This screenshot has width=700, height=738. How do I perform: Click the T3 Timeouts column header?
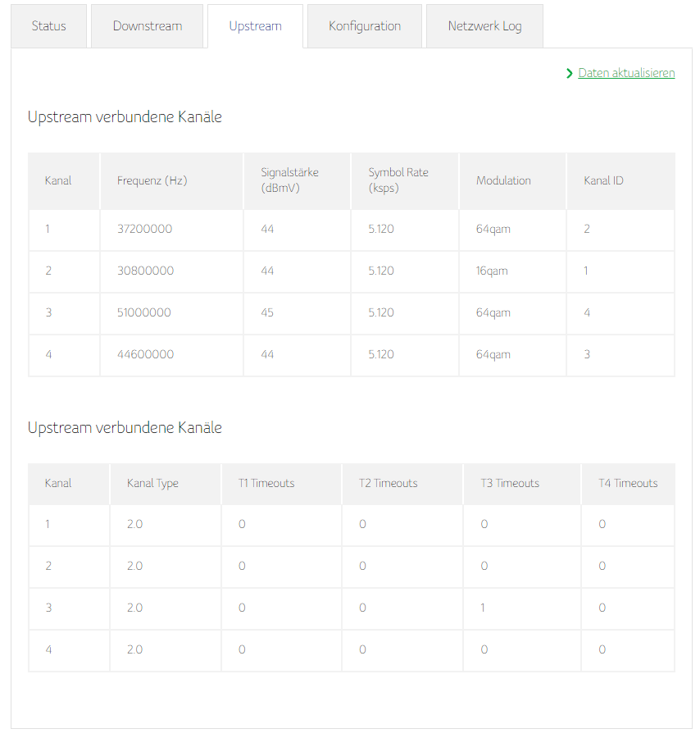coord(521,484)
